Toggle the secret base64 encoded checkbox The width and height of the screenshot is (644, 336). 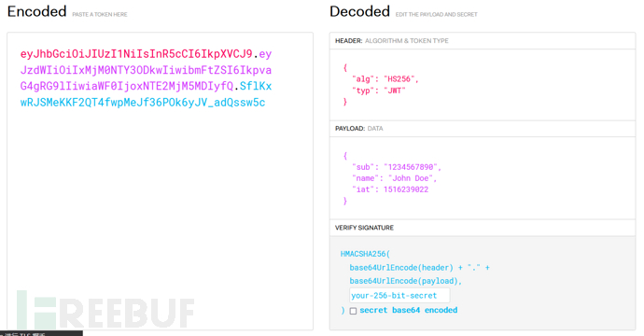click(353, 311)
